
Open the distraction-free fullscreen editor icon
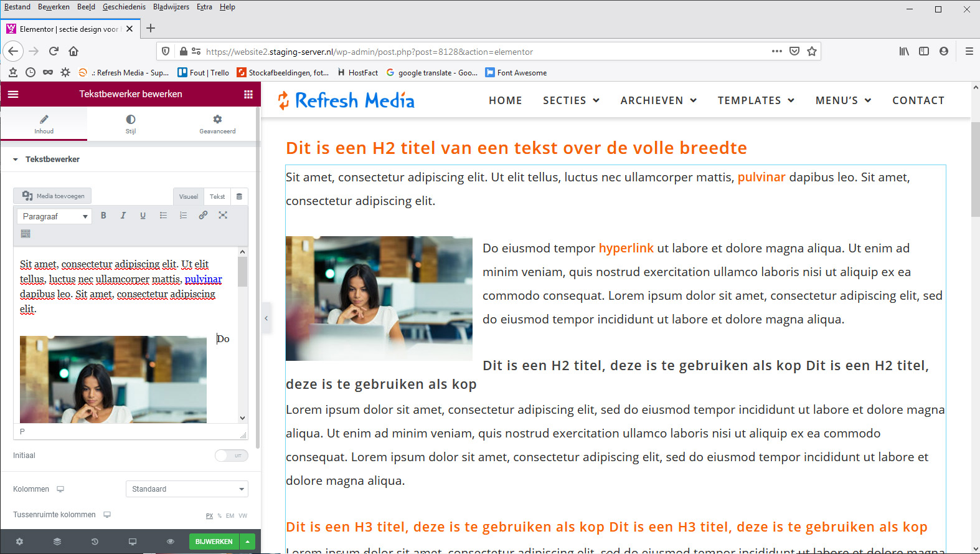(223, 216)
